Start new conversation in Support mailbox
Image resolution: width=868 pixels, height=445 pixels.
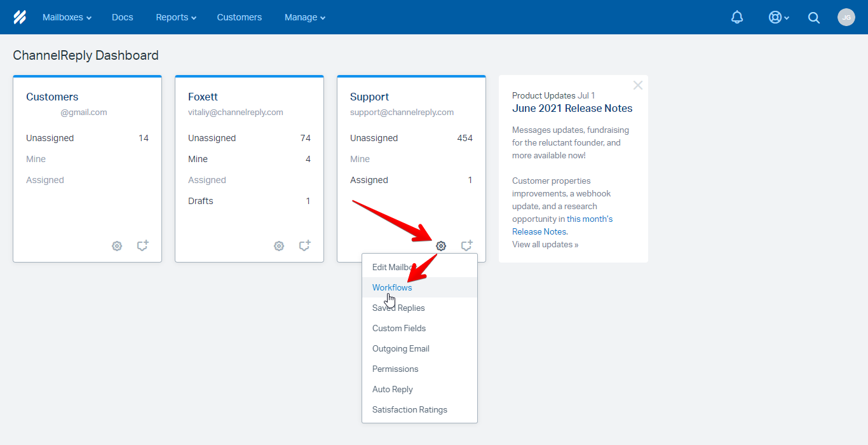click(467, 245)
